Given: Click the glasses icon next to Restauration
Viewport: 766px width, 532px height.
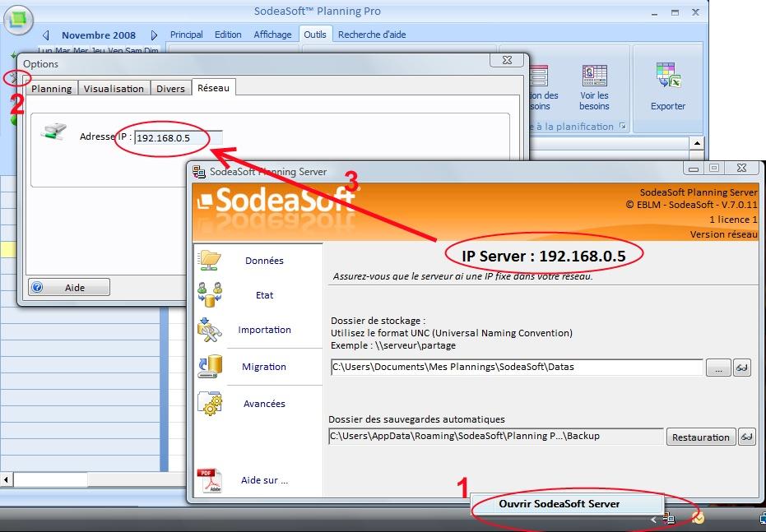Looking at the screenshot, I should 746,437.
